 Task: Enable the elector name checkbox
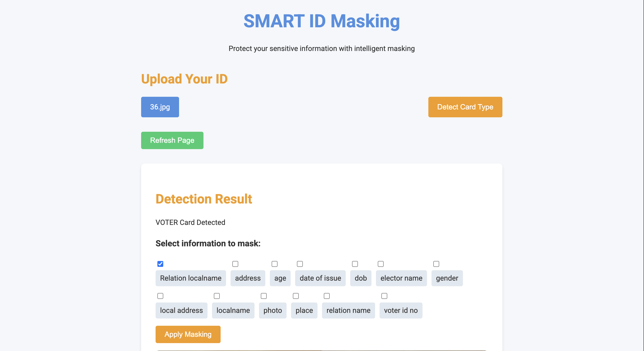pyautogui.click(x=380, y=264)
